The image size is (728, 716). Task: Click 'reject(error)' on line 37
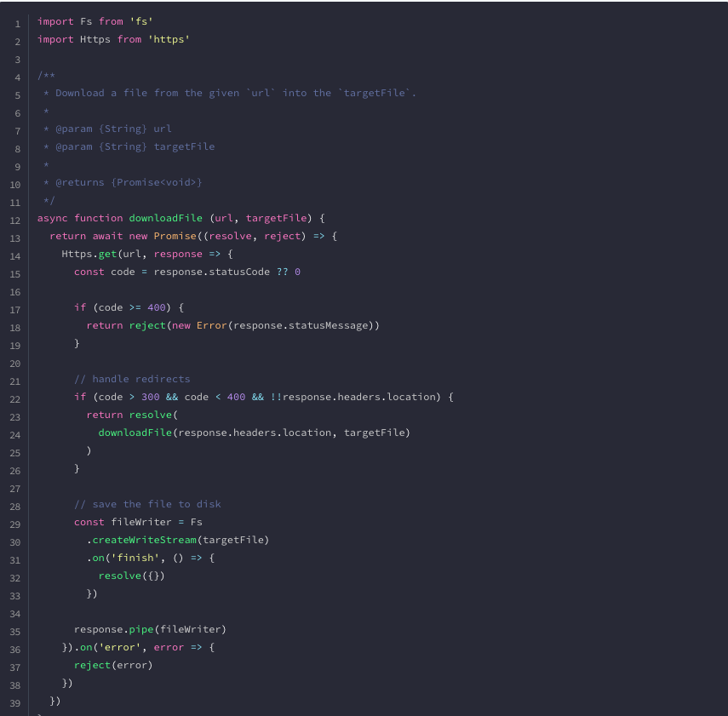[113, 665]
